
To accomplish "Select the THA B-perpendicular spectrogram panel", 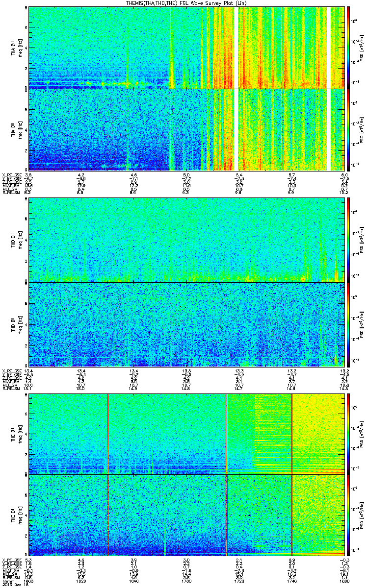I will (x=186, y=48).
